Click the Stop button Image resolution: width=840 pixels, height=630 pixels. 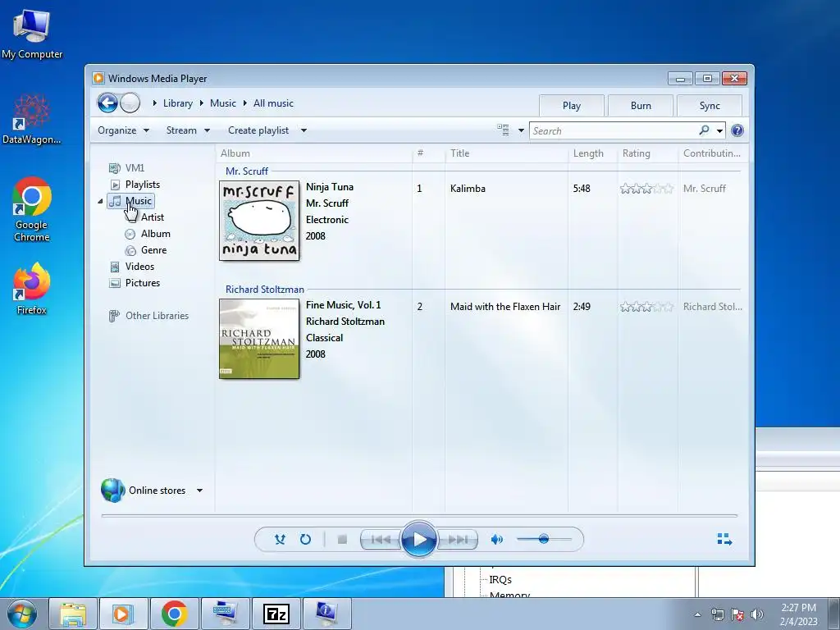[x=342, y=539]
